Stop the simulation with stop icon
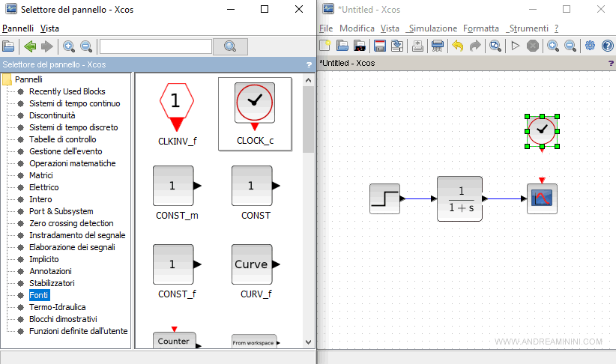Screen dimensions: 616x364 [533, 46]
